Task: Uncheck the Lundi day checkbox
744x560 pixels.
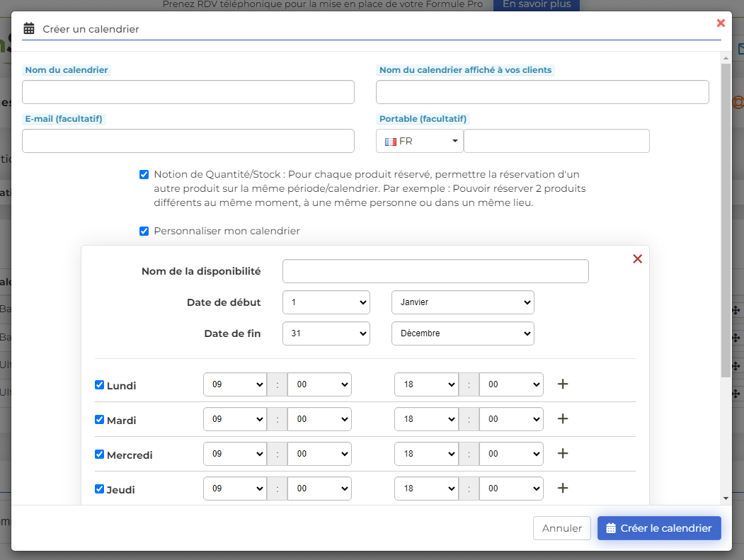Action: pyautogui.click(x=99, y=385)
